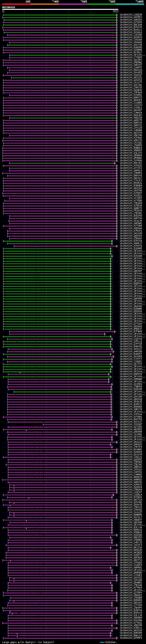This screenshot has height=644, width=146.
Task: Click the green alignment bar for UniRef100_C1N2U9
Action: click(60, 15)
